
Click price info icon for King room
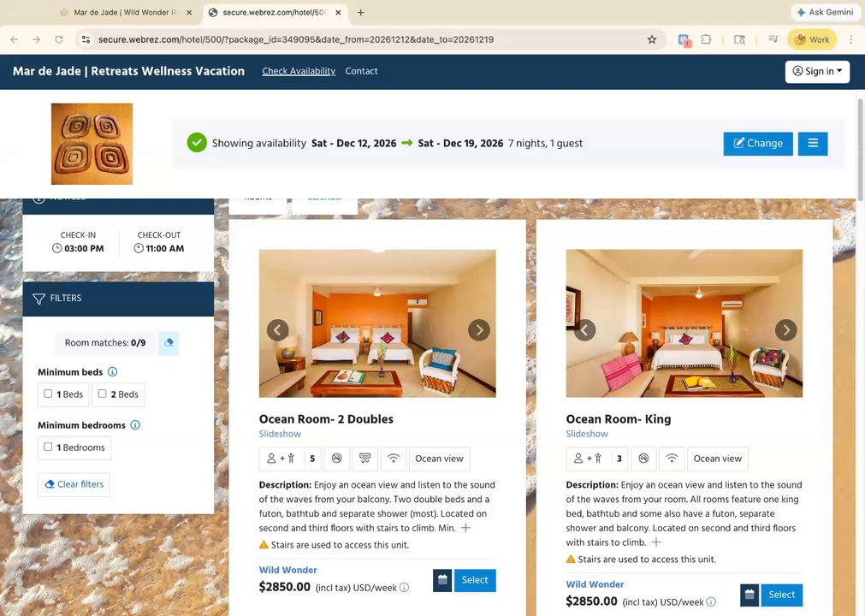[x=711, y=602]
